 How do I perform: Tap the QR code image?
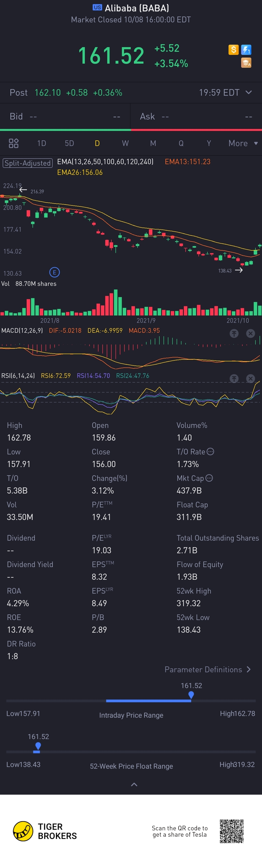[232, 831]
